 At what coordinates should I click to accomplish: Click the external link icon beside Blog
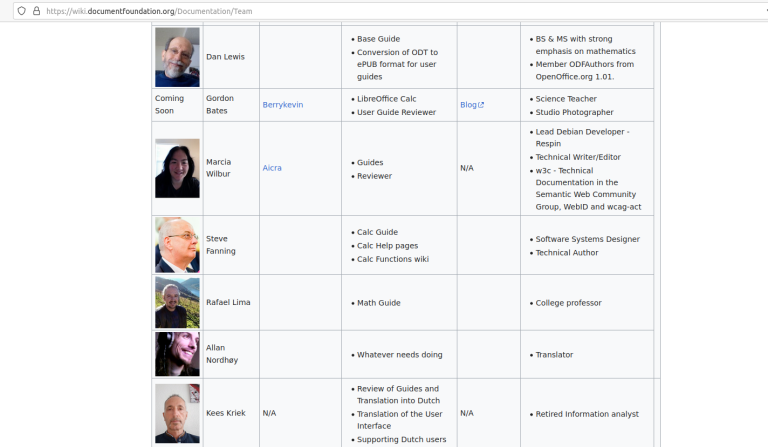pos(481,105)
